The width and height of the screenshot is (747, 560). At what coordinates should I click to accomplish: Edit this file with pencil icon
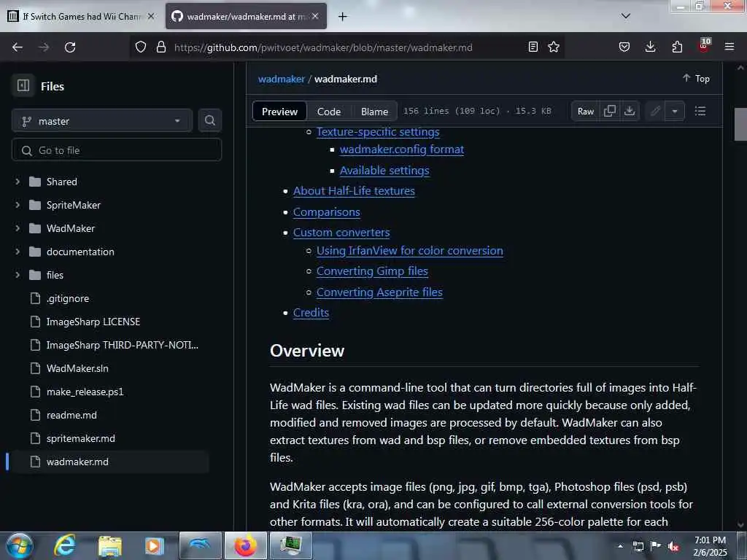655,111
